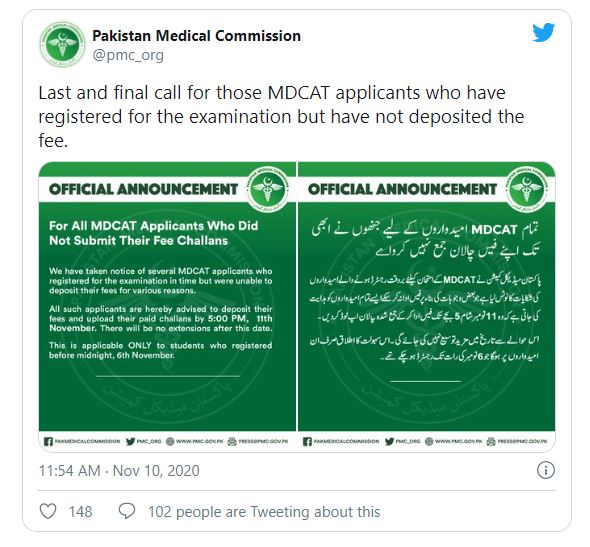
Task: Click the globe website icon in right announcement footer
Action: (429, 442)
